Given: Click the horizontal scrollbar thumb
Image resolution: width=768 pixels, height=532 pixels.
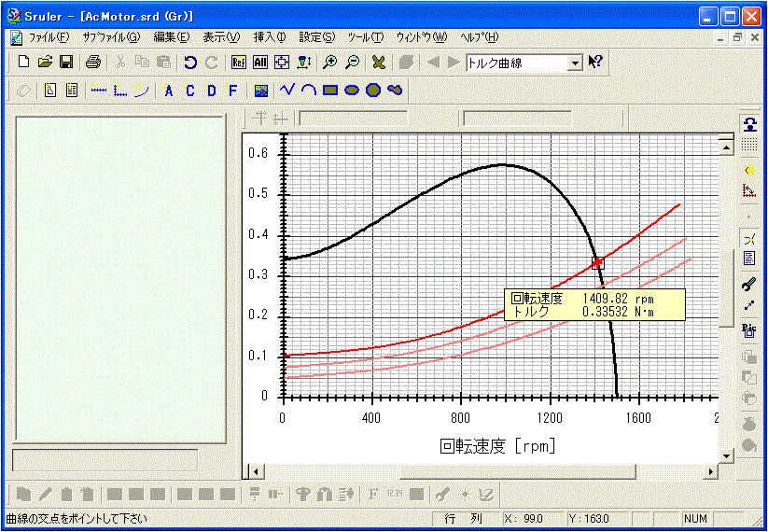Looking at the screenshot, I should coord(518,471).
